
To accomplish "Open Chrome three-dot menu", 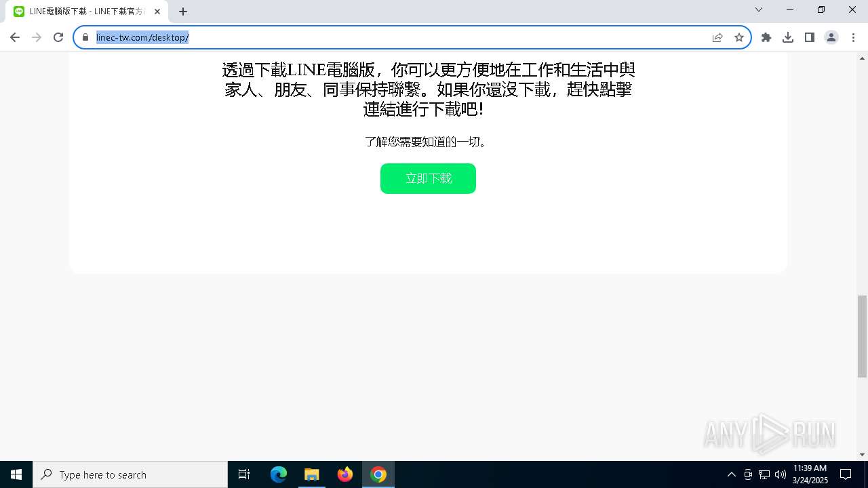I will (853, 37).
